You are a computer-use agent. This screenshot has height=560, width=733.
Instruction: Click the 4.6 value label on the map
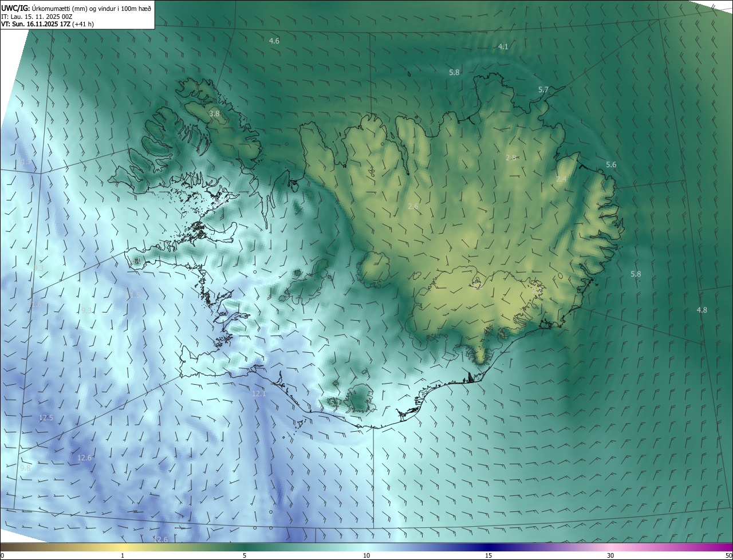pyautogui.click(x=274, y=41)
